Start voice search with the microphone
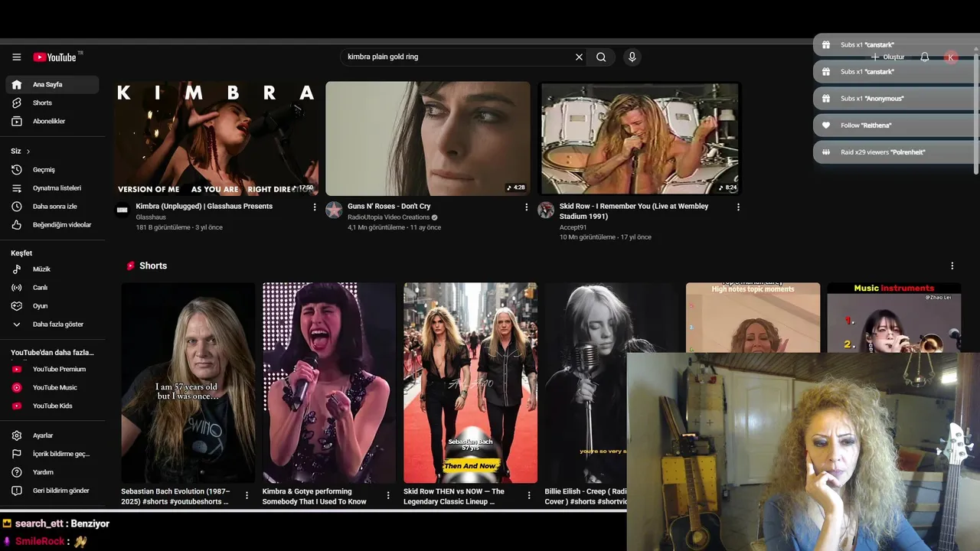980x551 pixels. (632, 57)
